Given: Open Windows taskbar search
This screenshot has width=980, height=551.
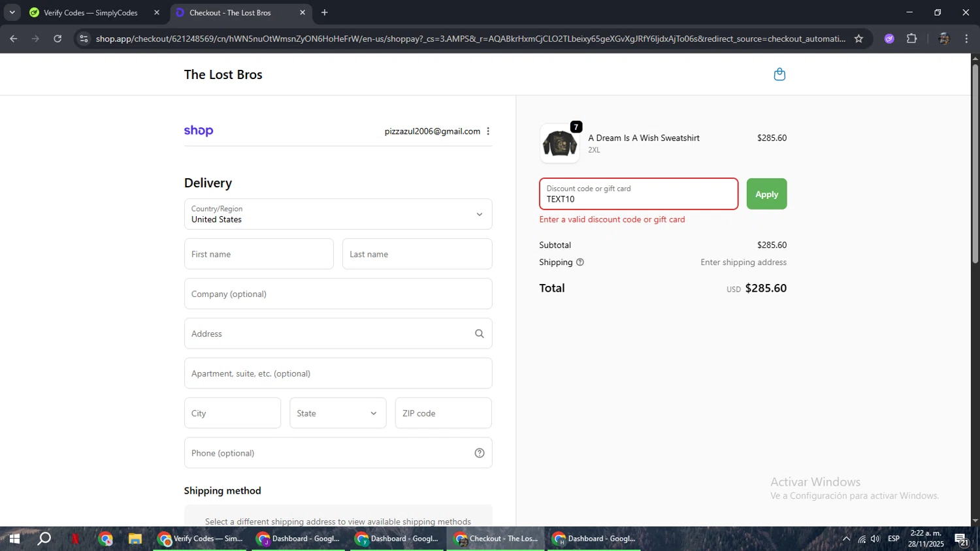Looking at the screenshot, I should click(44, 539).
